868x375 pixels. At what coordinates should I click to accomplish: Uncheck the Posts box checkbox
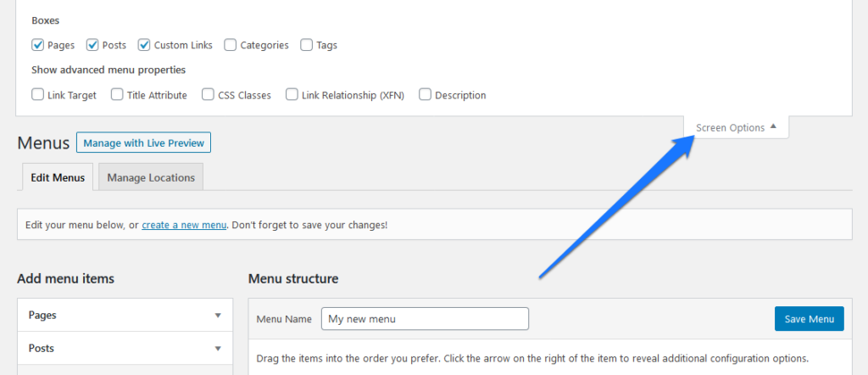tap(92, 45)
